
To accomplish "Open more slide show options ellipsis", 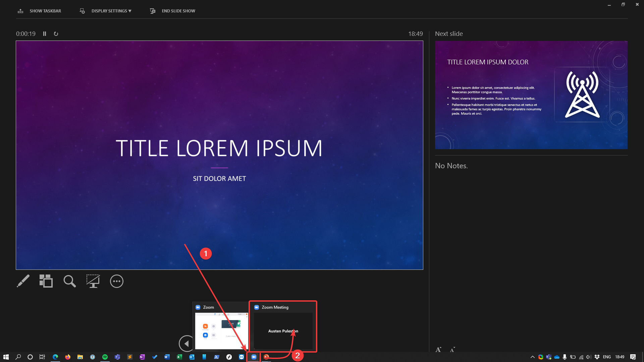I will click(116, 281).
